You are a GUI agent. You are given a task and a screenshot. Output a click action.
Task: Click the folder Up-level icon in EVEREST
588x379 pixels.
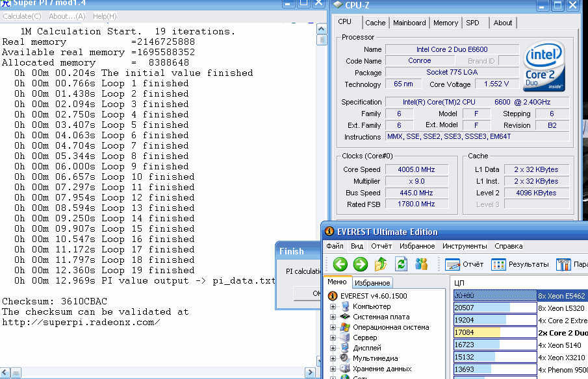click(x=381, y=264)
